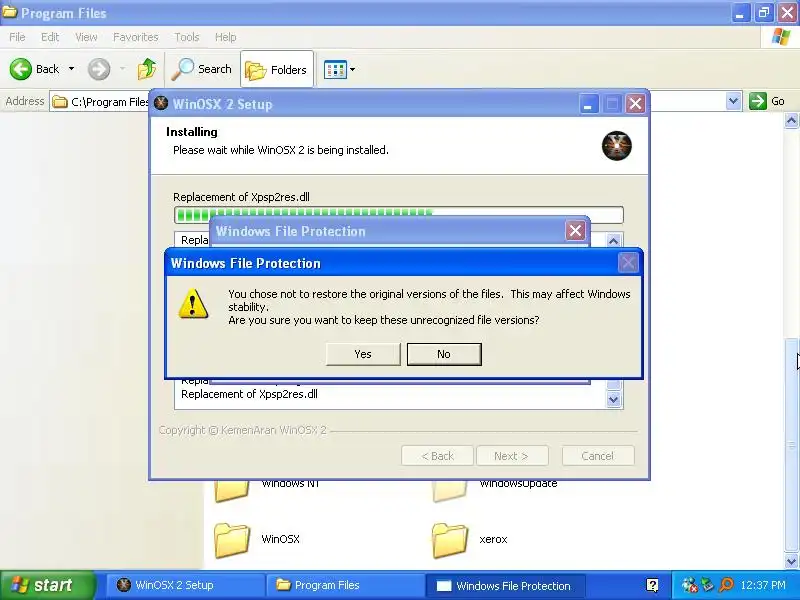Select the xerox folder

tap(469, 540)
